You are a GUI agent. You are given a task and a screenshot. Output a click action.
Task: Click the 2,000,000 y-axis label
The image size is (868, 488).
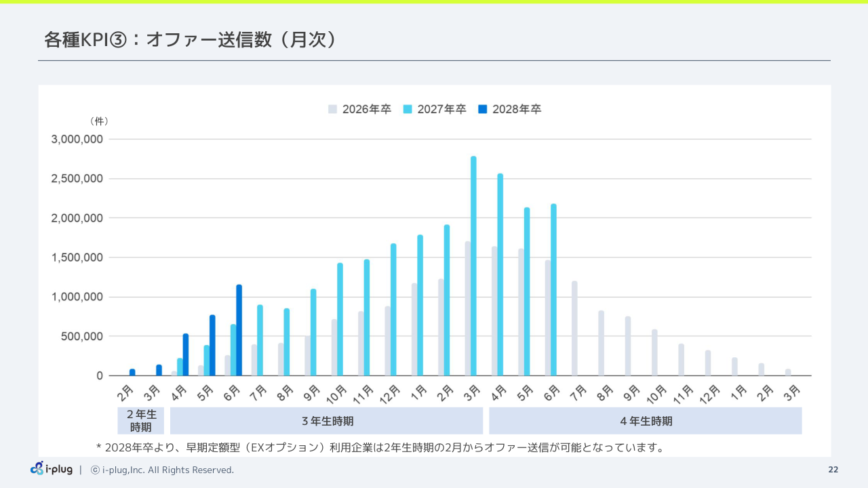point(77,218)
